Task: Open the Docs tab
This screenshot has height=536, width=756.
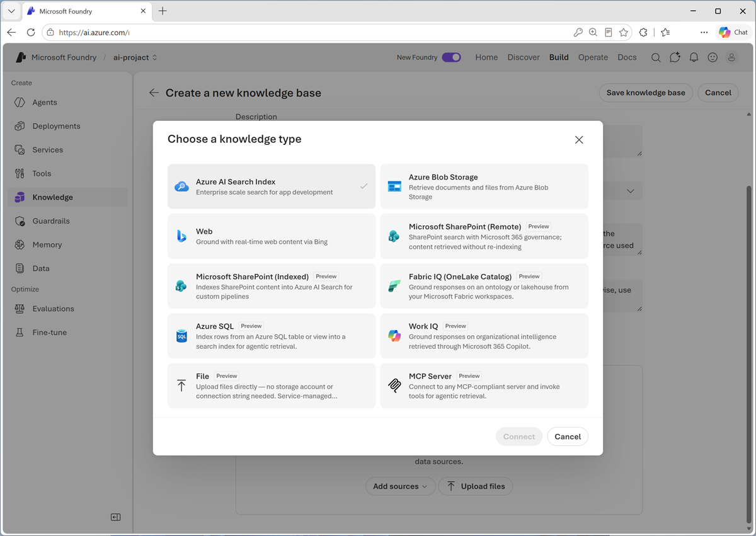Action: tap(627, 57)
